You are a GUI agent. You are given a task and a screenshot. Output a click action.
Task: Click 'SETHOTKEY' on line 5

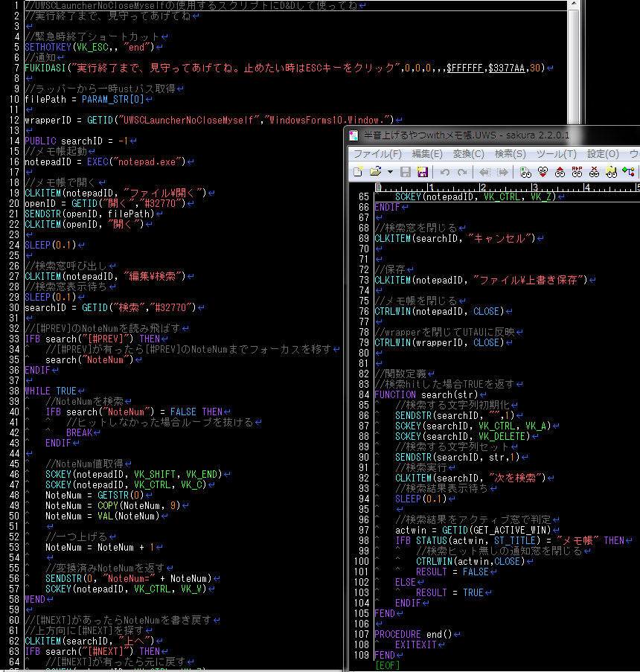48,47
